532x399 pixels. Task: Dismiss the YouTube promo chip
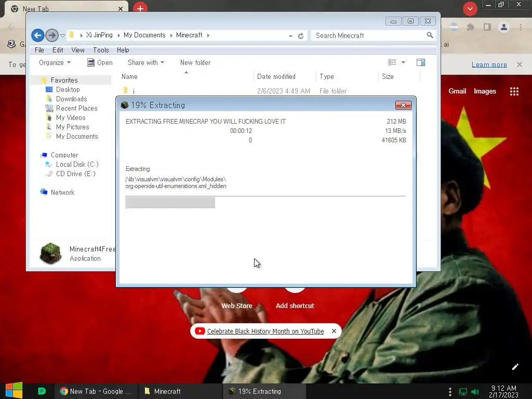(334, 331)
